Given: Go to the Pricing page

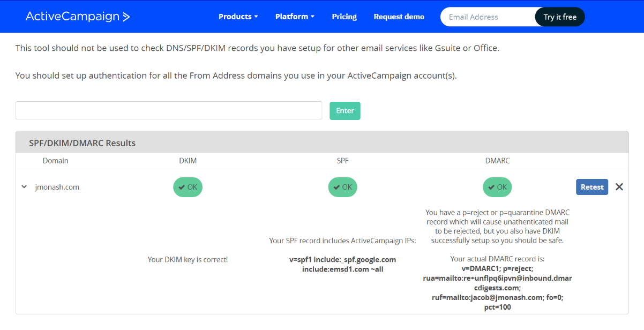Looking at the screenshot, I should pyautogui.click(x=344, y=17).
